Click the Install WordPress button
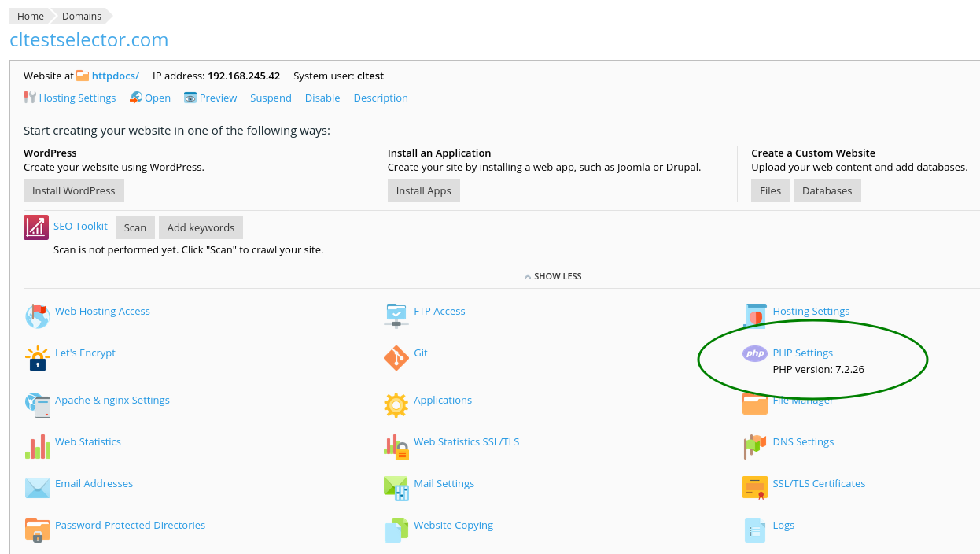Viewport: 980px width, 554px height. pos(73,190)
